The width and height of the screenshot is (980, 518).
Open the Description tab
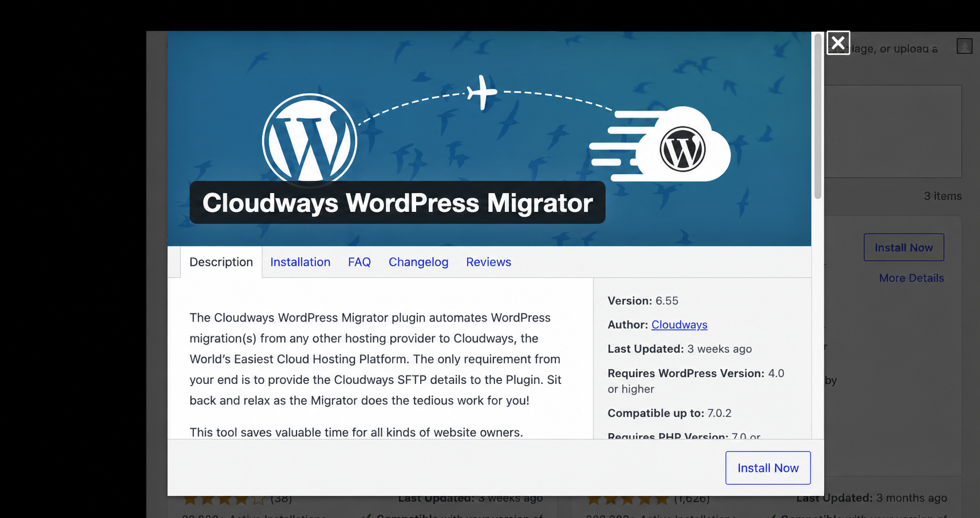[x=221, y=262]
